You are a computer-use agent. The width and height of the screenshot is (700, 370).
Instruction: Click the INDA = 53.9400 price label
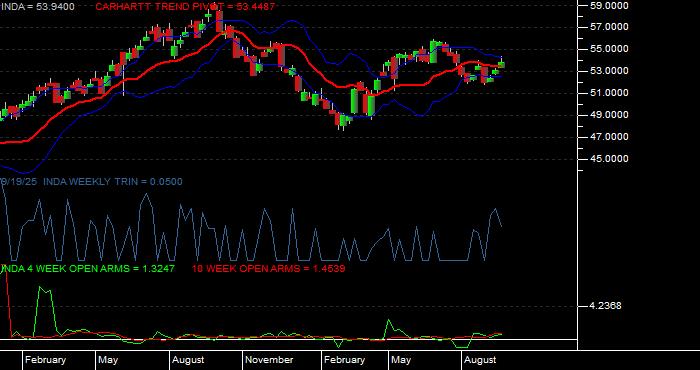coord(38,7)
